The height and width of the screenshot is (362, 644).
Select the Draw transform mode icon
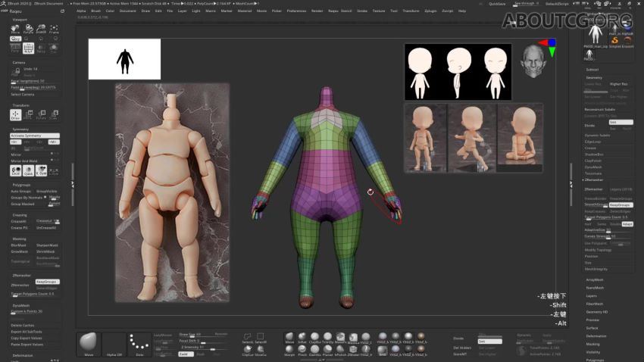tap(15, 115)
